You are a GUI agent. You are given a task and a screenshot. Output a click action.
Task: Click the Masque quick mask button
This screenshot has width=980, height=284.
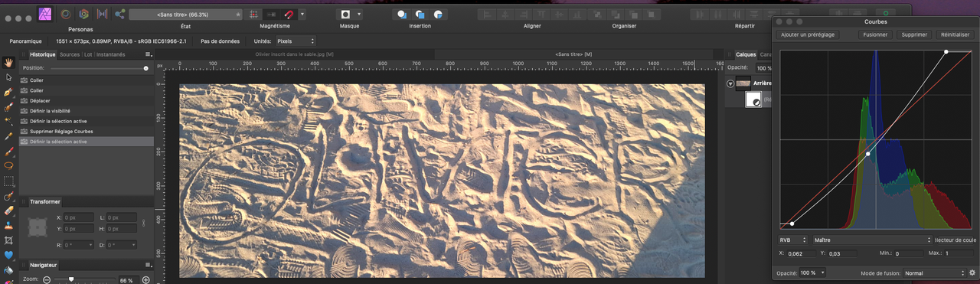[345, 14]
